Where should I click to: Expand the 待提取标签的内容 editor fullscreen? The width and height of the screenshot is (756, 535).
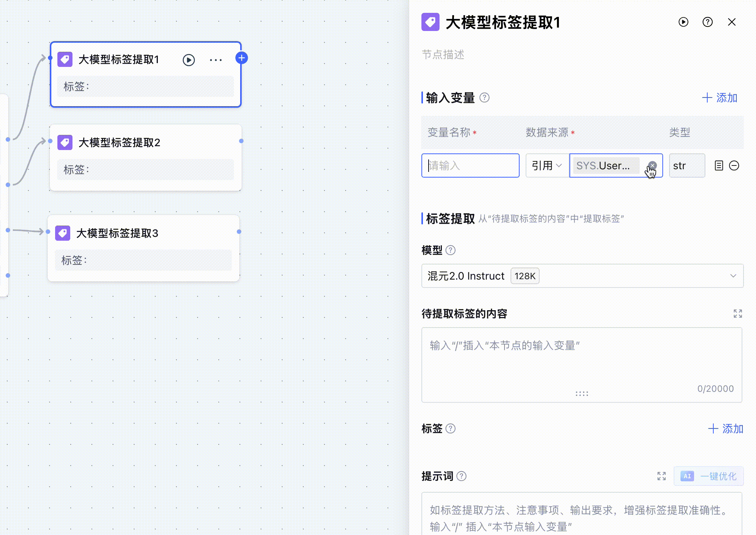737,314
